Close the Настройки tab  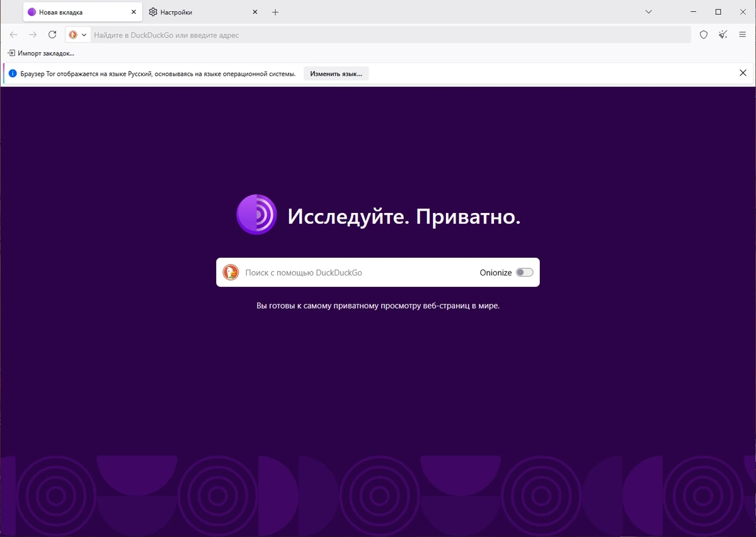[255, 12]
